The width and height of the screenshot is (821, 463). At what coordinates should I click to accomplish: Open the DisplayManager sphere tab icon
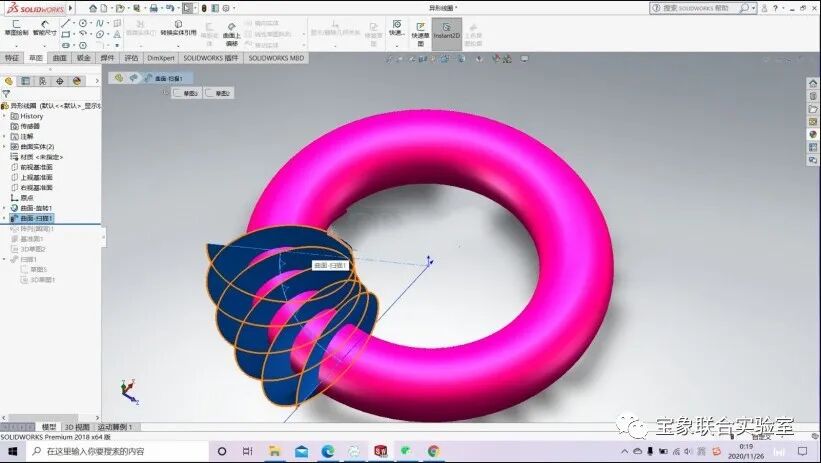pyautogui.click(x=77, y=81)
